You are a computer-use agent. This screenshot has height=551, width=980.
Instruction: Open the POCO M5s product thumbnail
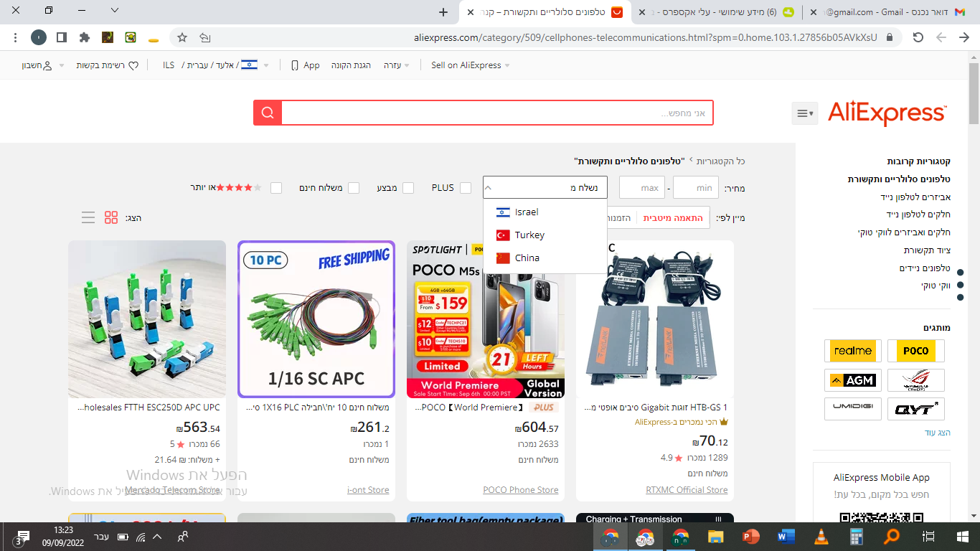486,319
